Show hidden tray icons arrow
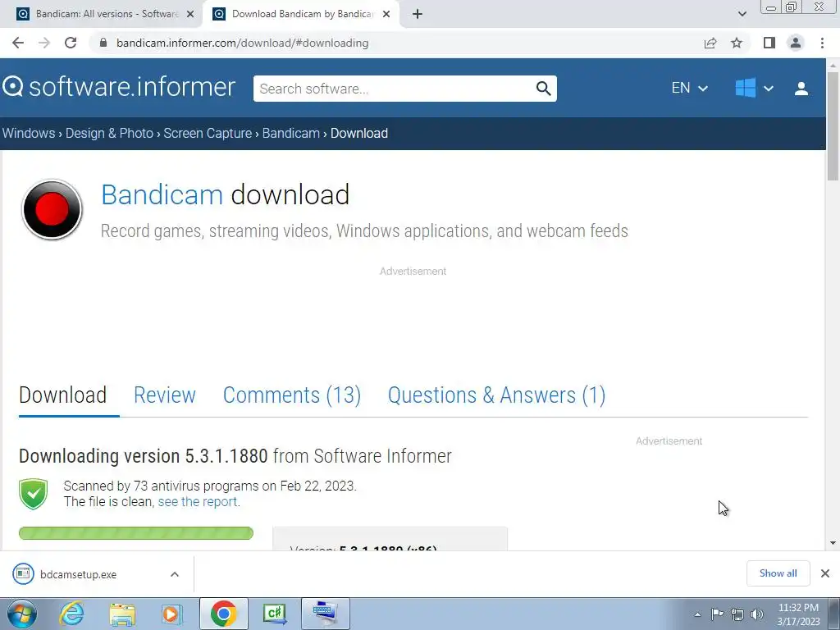This screenshot has height=630, width=840. pos(697,614)
